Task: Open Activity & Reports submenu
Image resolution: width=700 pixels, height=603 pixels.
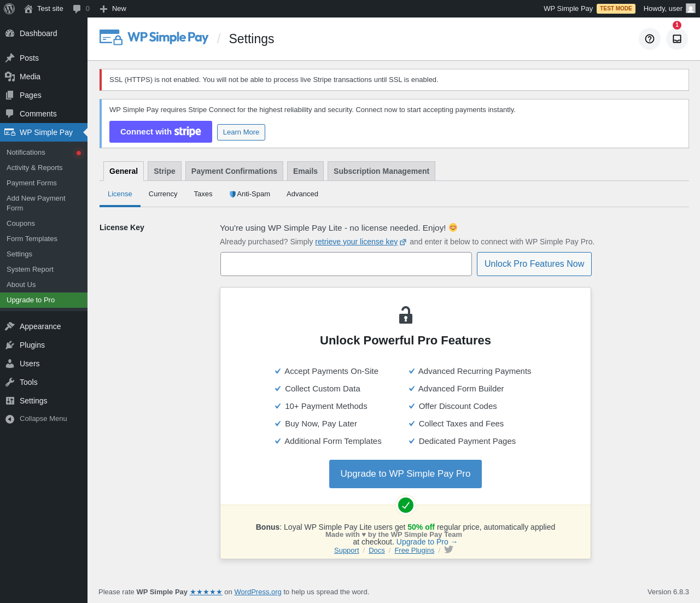Action: (44, 168)
